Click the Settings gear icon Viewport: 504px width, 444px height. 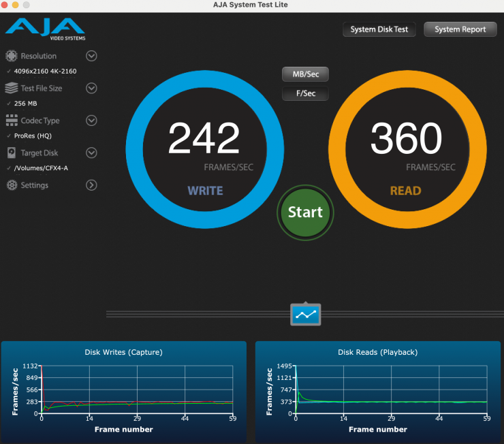[12, 185]
